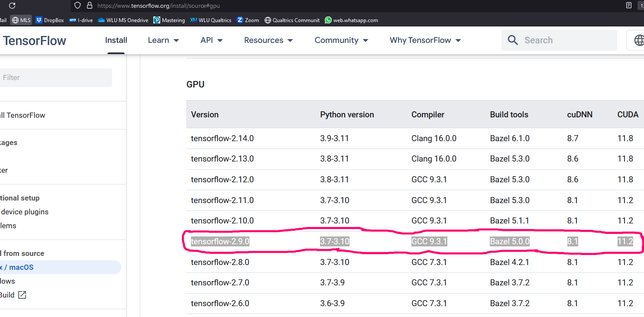The height and width of the screenshot is (317, 644).
Task: Expand the API dropdown menu
Action: pyautogui.click(x=211, y=40)
